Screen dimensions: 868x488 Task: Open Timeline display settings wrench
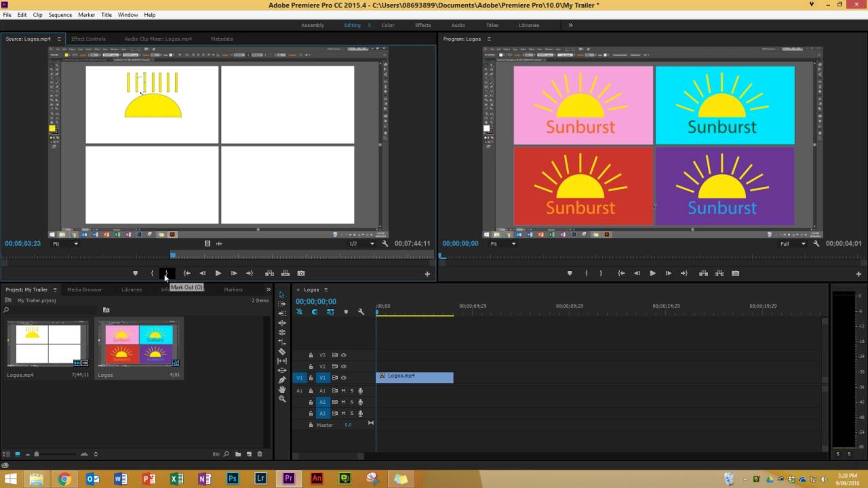pyautogui.click(x=361, y=312)
